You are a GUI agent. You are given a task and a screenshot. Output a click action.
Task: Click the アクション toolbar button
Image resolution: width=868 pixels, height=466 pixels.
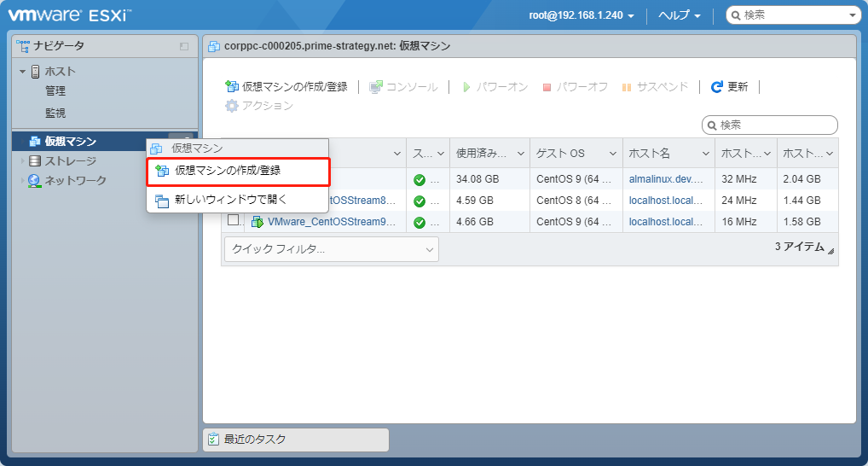(259, 105)
